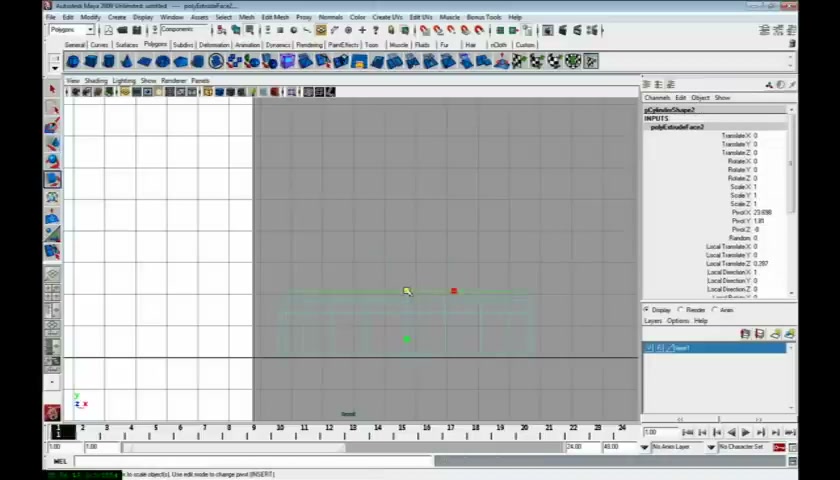This screenshot has width=840, height=480.
Task: Click the current frame field showing 1.00
Action: 661,432
